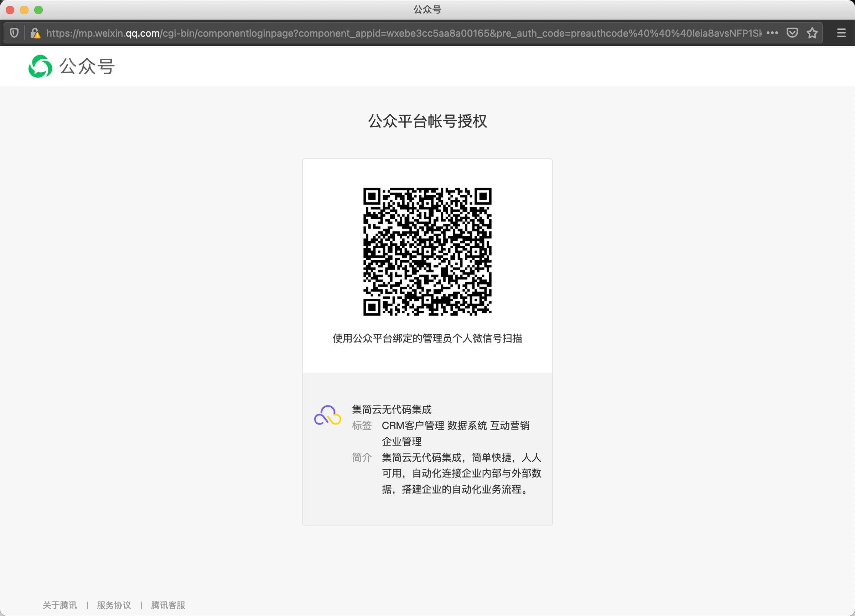Click the red close window button
855x616 pixels.
coord(10,10)
